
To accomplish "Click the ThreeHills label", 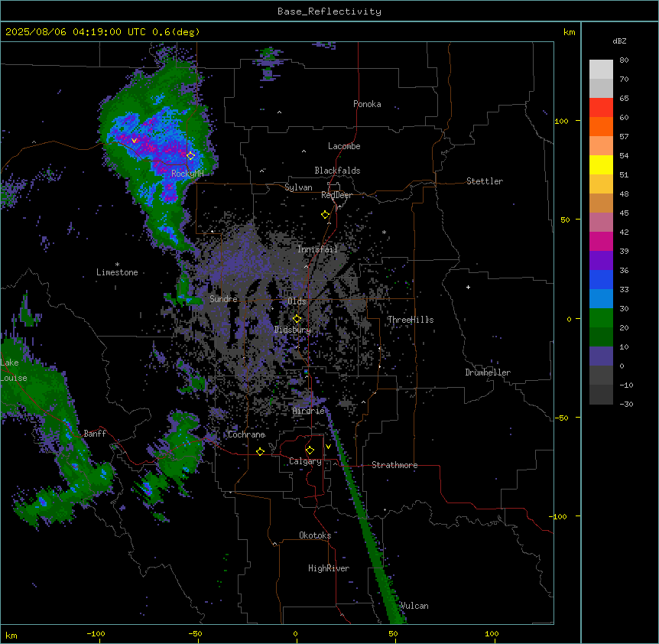I will coord(411,320).
